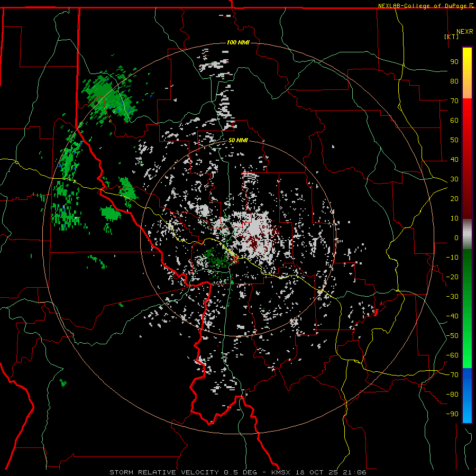Click the -40 knot scale label
The image size is (476, 476).
click(452, 316)
